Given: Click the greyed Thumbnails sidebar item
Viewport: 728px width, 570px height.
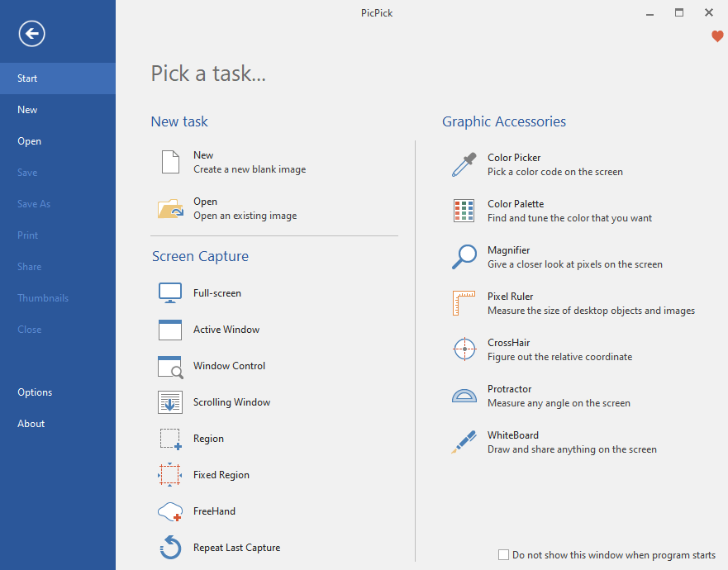Looking at the screenshot, I should [x=58, y=298].
